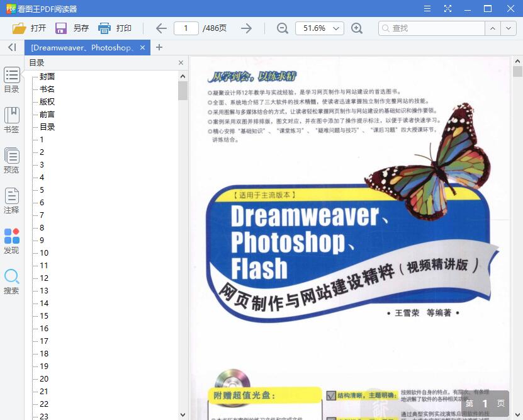Screen dimensions: 523x420
Task: Zoom out with the minus magnifier
Action: click(x=283, y=28)
